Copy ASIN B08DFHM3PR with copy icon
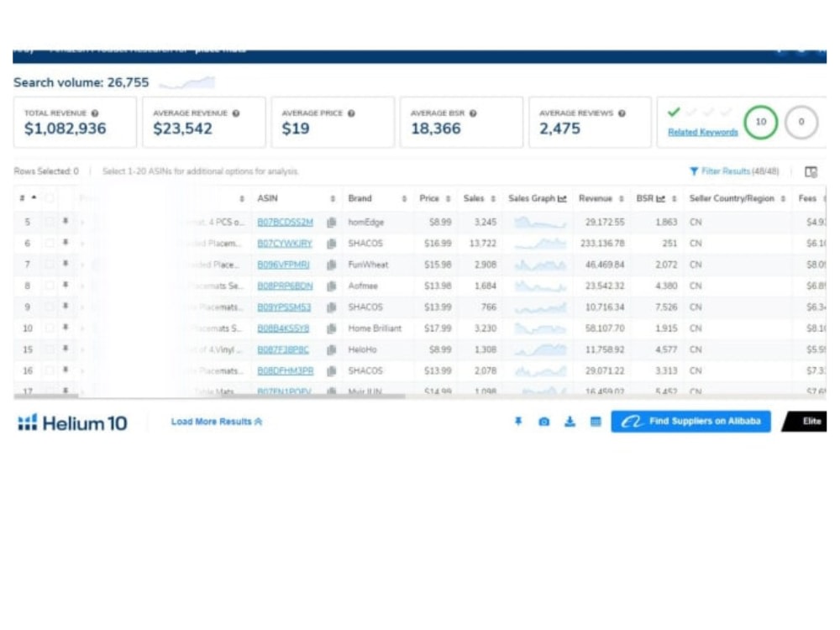The image size is (840, 630). (x=332, y=370)
